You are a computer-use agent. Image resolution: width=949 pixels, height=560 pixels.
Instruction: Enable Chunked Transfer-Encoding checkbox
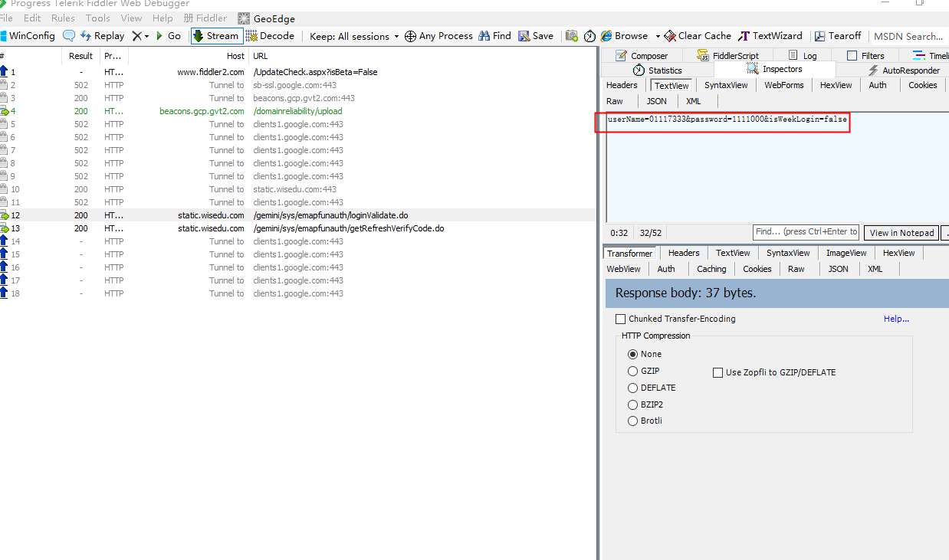(x=621, y=319)
